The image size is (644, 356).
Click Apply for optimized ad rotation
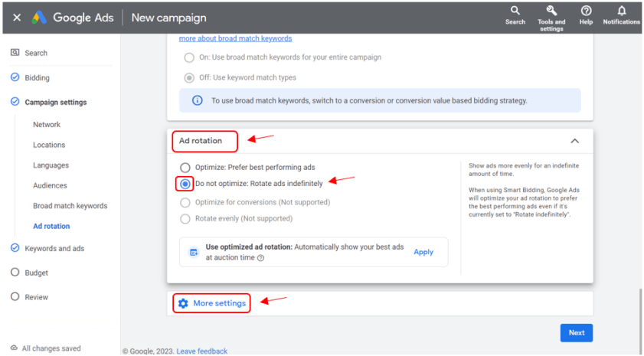[423, 252]
